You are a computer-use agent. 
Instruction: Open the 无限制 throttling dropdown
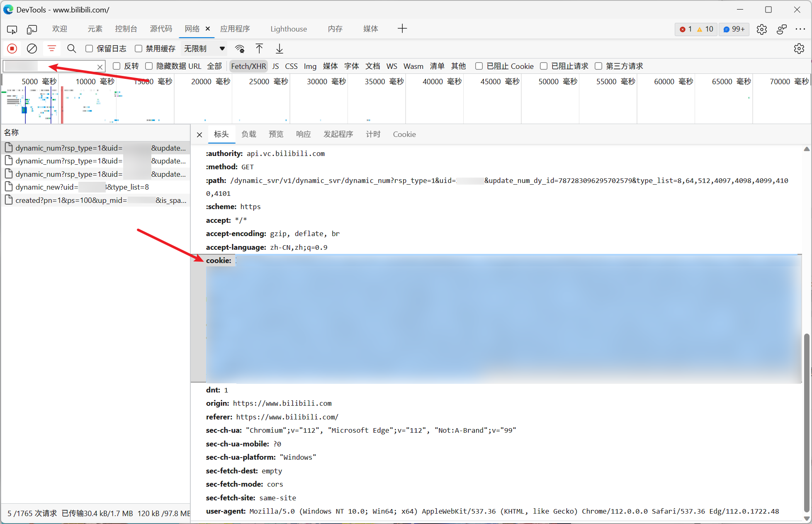click(x=205, y=49)
